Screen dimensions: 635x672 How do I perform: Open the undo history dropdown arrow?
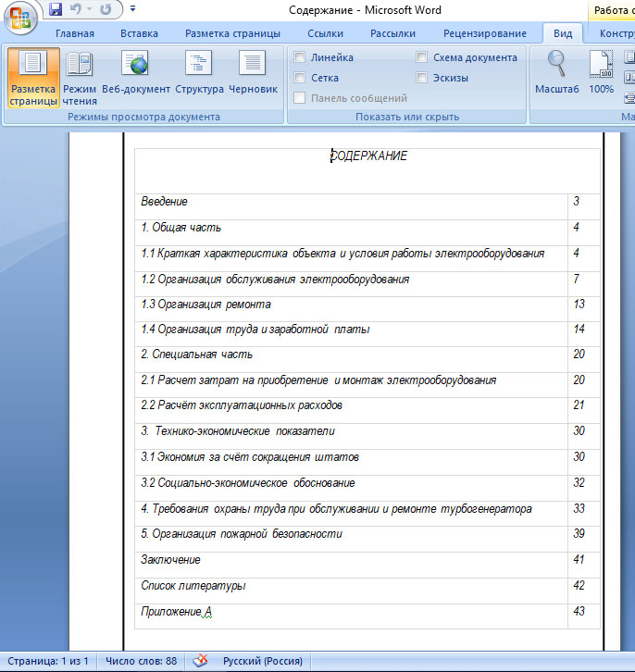coord(89,9)
